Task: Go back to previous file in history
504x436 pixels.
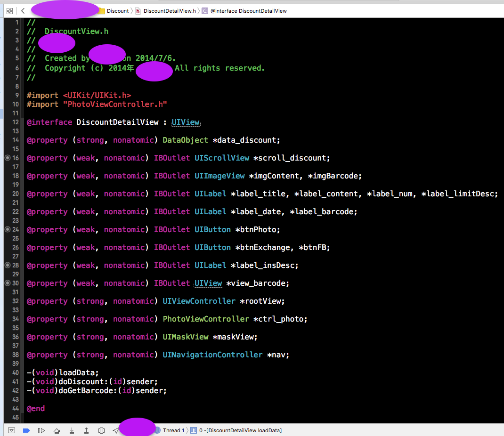Action: [x=23, y=11]
